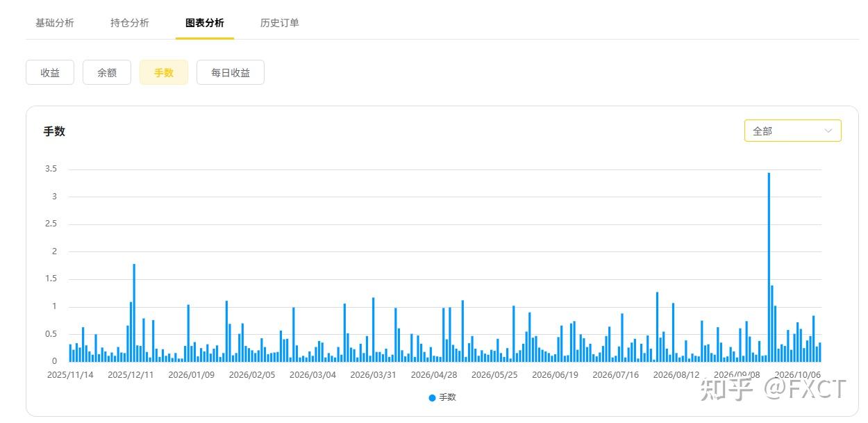Viewport: 868px width, 423px height.
Task: Click the 2025/11/14 date axis label
Action: coord(70,375)
